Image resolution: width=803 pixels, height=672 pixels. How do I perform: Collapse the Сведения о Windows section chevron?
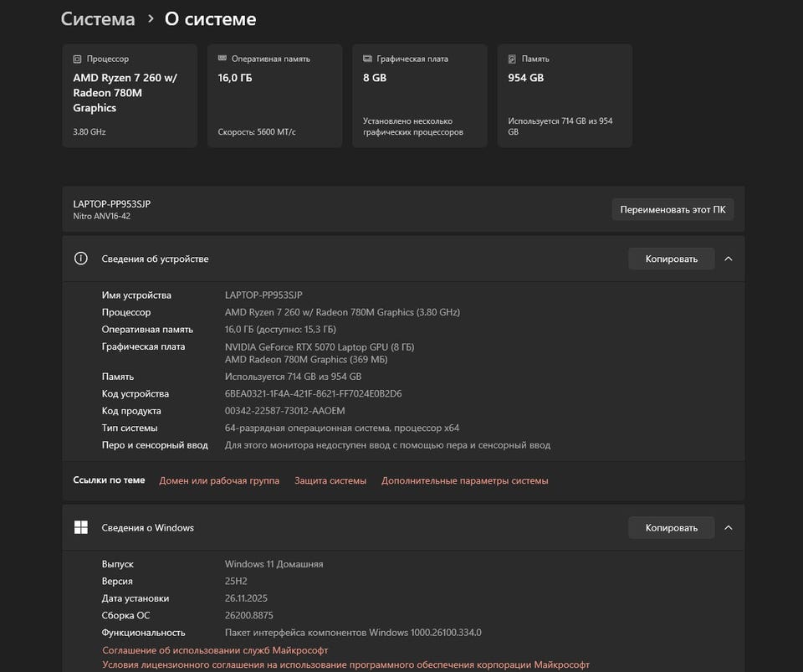729,527
